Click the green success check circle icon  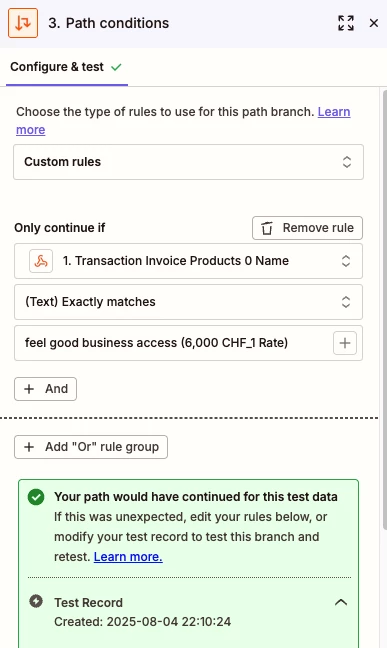coord(36,497)
